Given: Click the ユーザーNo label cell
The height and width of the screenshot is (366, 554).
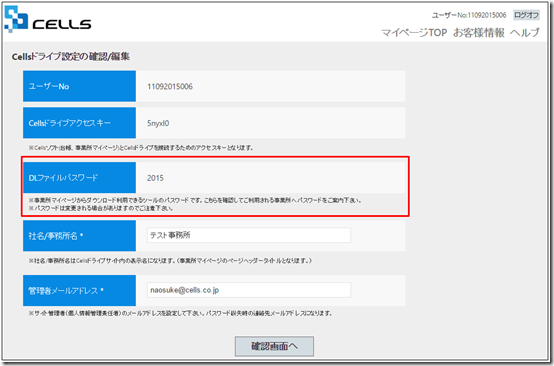Looking at the screenshot, I should coord(79,86).
